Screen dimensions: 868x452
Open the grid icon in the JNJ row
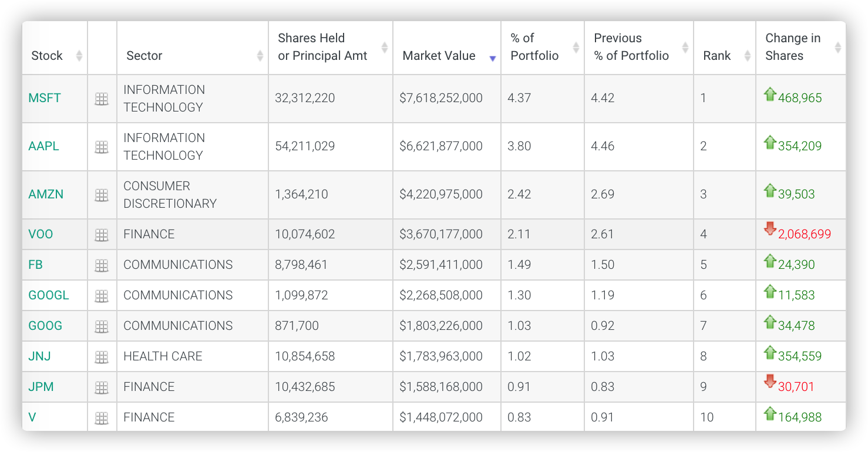[102, 357]
